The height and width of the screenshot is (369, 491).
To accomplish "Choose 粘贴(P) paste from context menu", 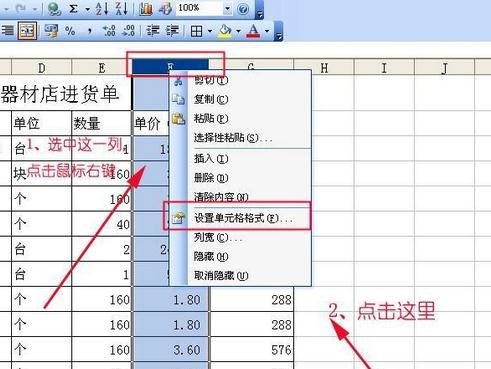I will tap(241, 119).
